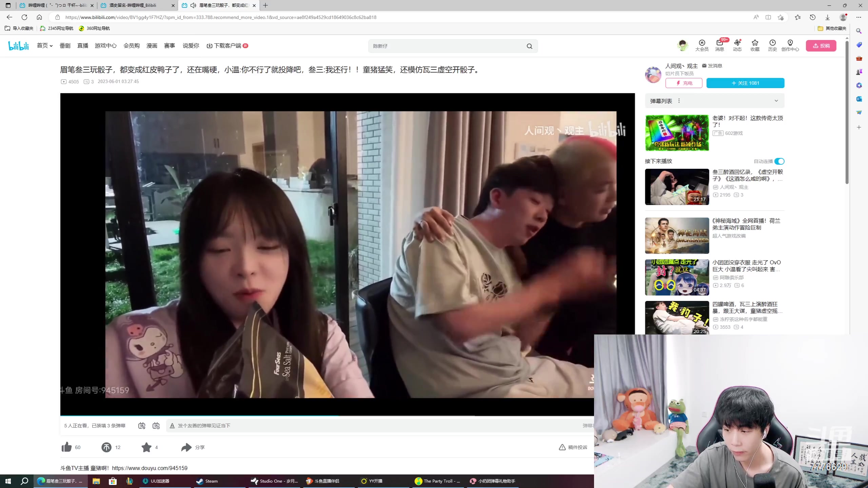Viewport: 868px width, 488px height.
Task: Open the 直播 navigation menu item
Action: [82, 45]
